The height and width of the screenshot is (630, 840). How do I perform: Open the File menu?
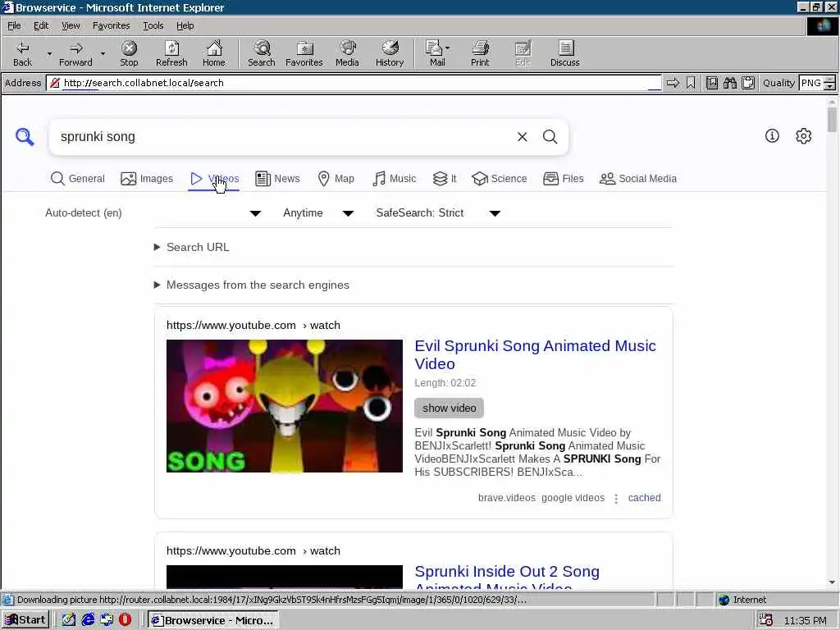click(x=14, y=25)
